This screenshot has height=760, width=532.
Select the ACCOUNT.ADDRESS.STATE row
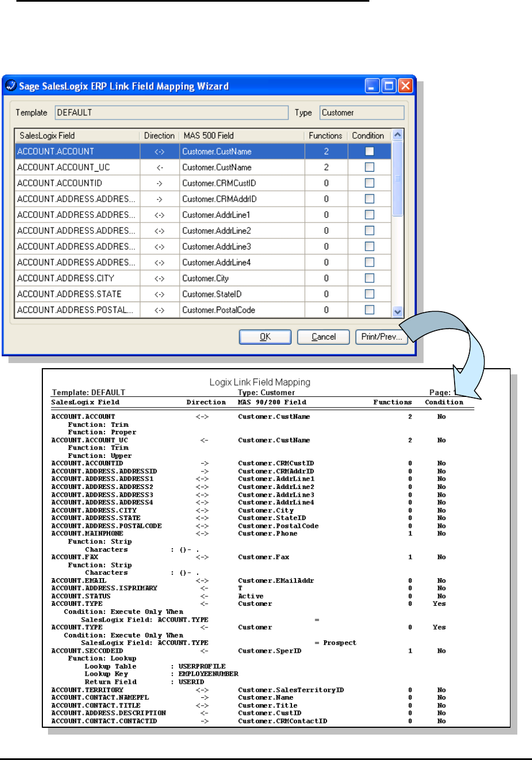[x=203, y=294]
